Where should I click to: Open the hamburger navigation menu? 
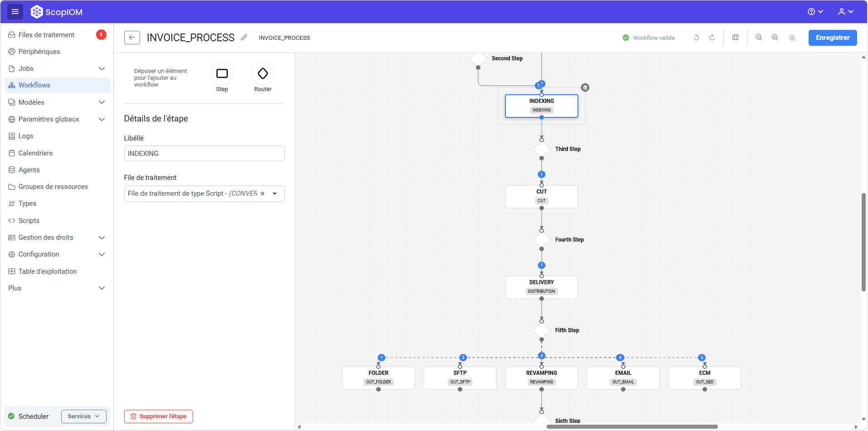pyautogui.click(x=15, y=12)
